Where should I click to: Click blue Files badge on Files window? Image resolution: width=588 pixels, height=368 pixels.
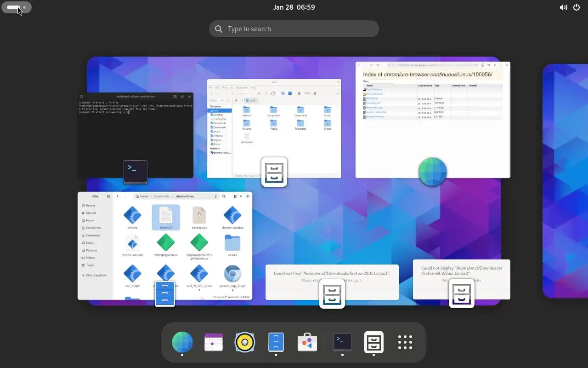[x=165, y=293]
